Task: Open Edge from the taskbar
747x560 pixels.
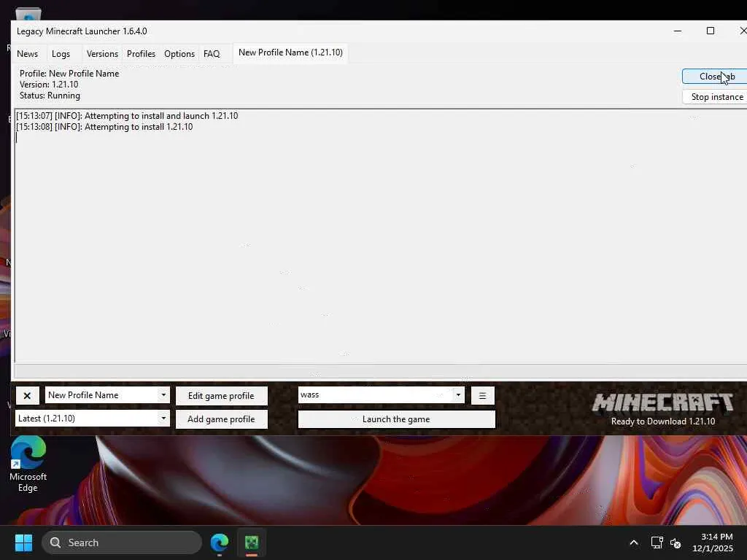Action: (220, 542)
